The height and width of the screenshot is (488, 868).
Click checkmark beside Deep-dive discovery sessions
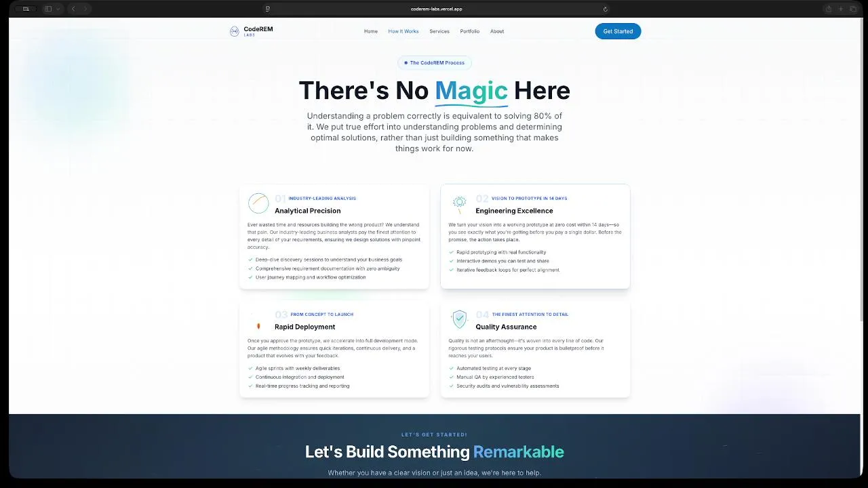click(x=250, y=260)
